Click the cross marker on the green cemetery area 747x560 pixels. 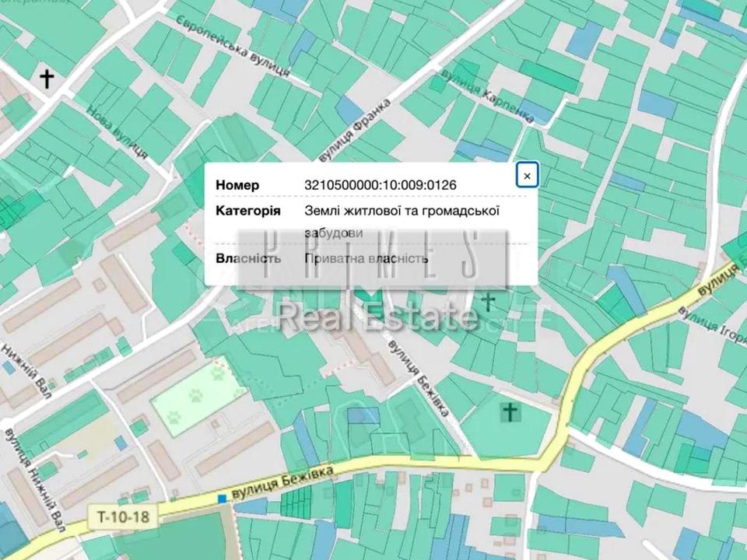[510, 412]
